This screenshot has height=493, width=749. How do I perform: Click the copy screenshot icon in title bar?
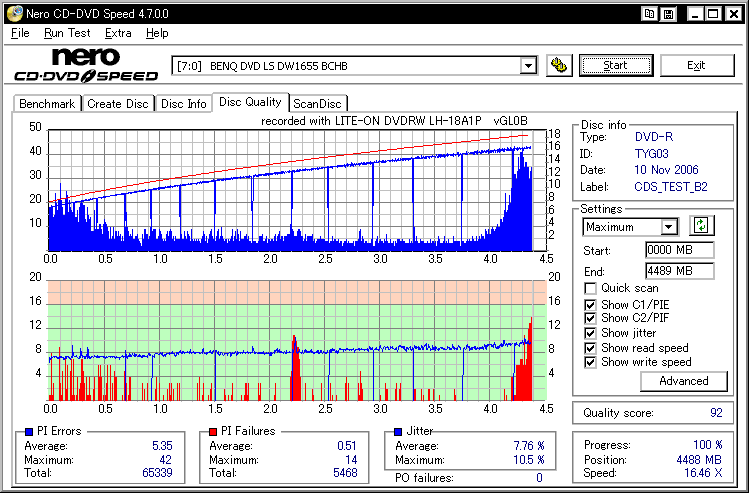coord(649,14)
